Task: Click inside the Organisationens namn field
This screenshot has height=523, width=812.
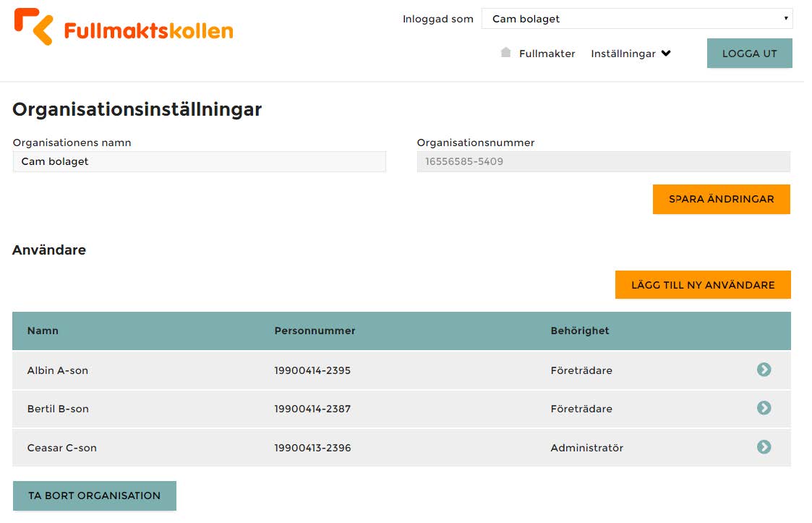Action: 199,161
